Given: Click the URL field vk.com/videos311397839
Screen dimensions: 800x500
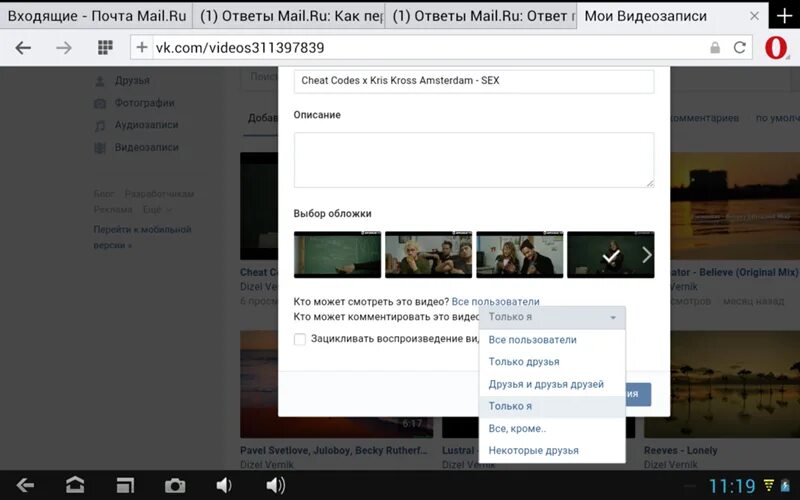Looking at the screenshot, I should pos(429,47).
